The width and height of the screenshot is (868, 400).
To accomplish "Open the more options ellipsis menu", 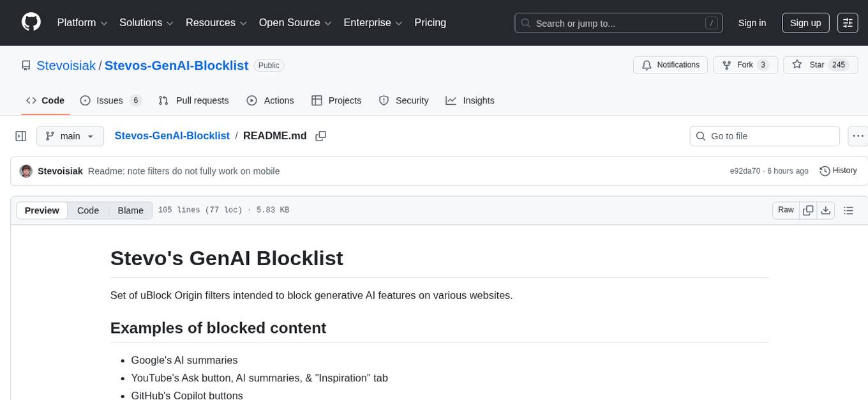I will click(x=858, y=135).
